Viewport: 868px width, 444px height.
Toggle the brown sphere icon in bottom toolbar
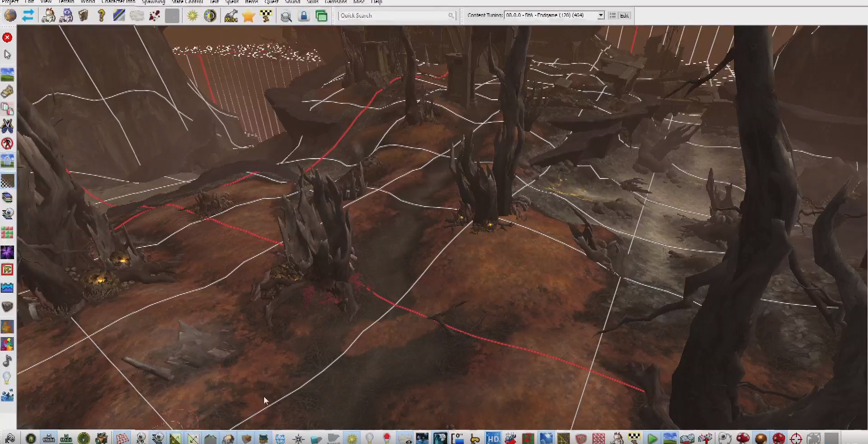click(761, 438)
